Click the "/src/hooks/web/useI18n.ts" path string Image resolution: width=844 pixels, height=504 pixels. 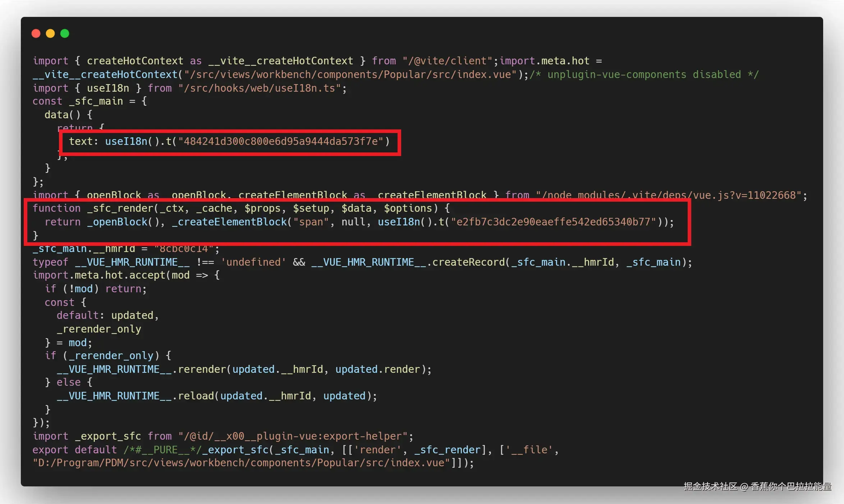(259, 88)
